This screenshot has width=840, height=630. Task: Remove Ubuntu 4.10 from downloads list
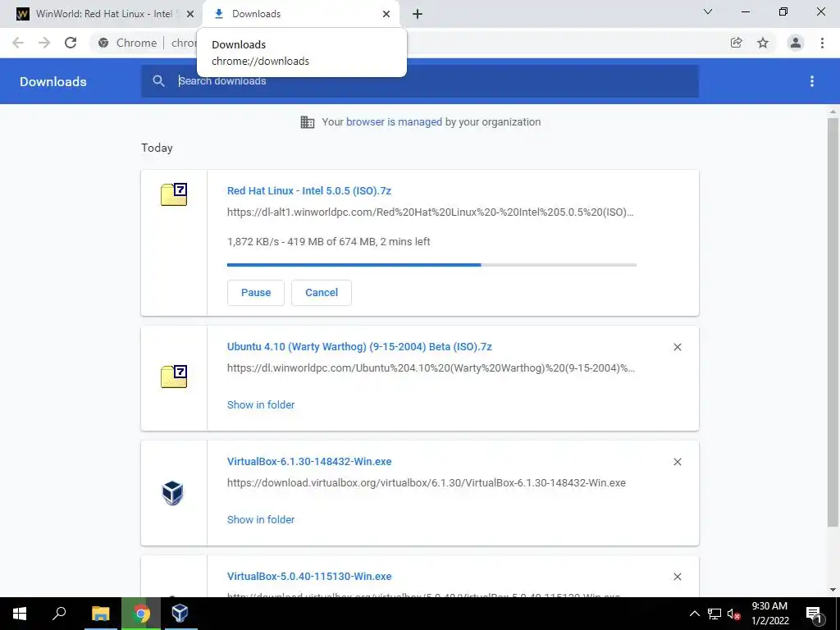point(678,347)
